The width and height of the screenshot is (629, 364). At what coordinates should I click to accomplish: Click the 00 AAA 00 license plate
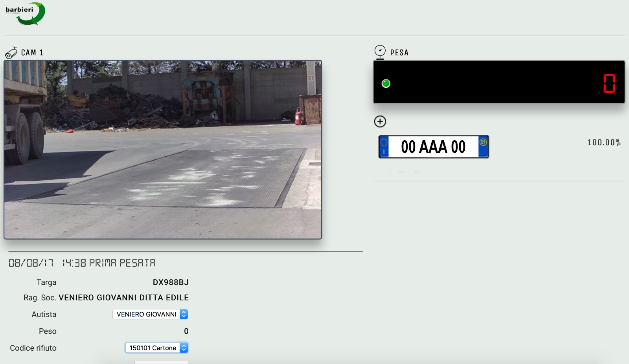pyautogui.click(x=433, y=147)
